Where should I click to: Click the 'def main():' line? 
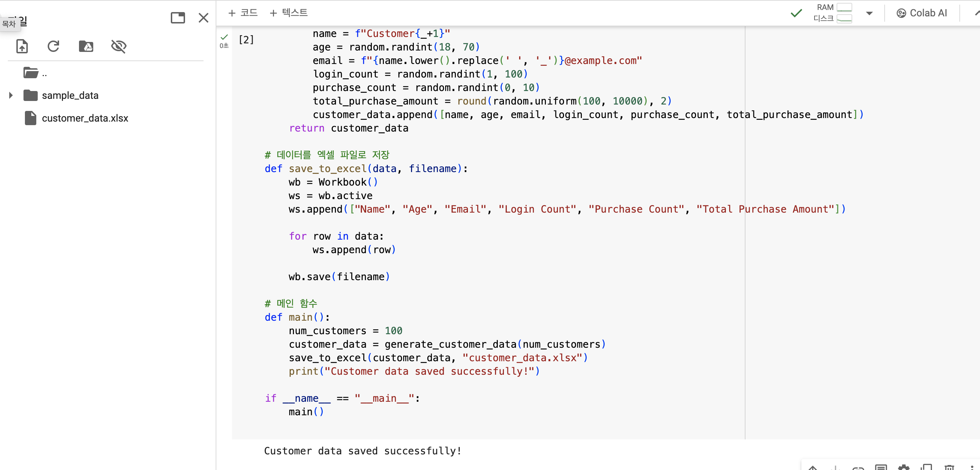tap(297, 317)
